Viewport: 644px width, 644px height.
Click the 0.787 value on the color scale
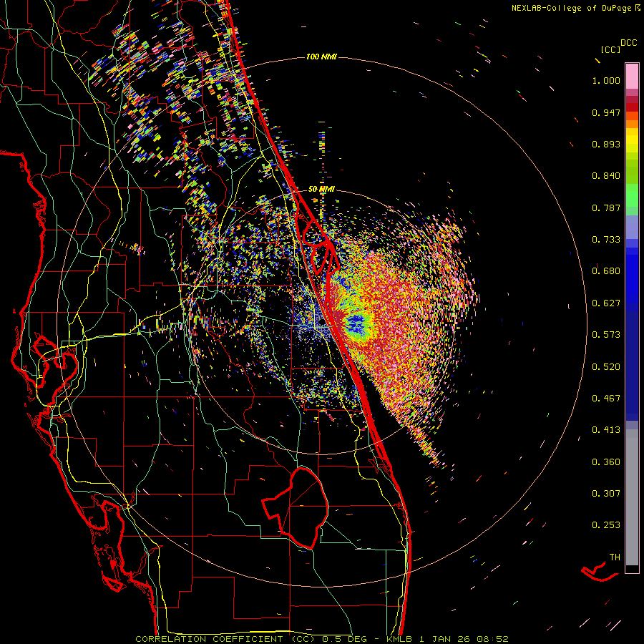(x=606, y=208)
